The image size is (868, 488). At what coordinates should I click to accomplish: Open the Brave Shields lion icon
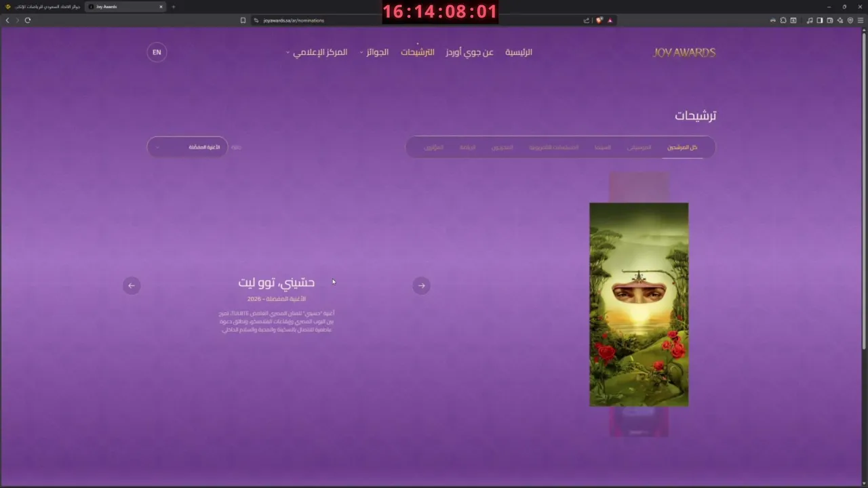pyautogui.click(x=599, y=20)
